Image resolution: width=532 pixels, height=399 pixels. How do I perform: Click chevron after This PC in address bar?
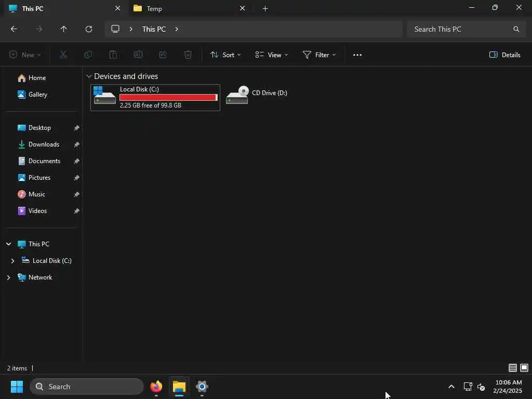pyautogui.click(x=177, y=29)
